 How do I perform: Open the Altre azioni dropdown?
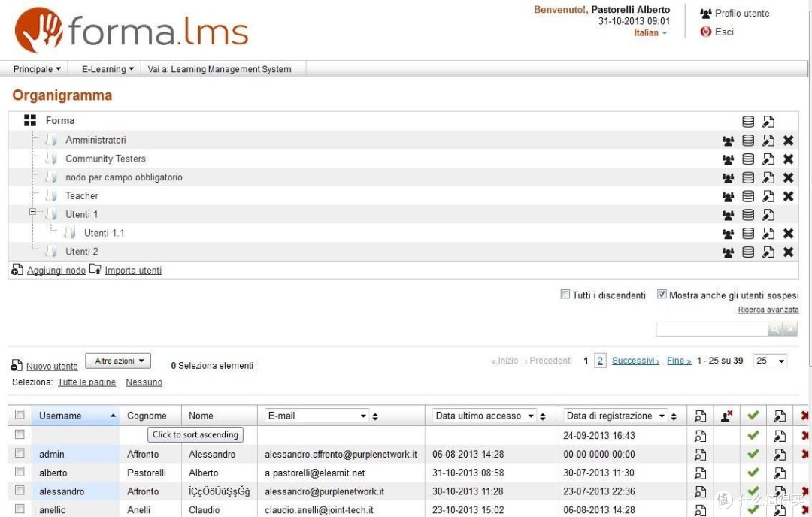tap(118, 361)
